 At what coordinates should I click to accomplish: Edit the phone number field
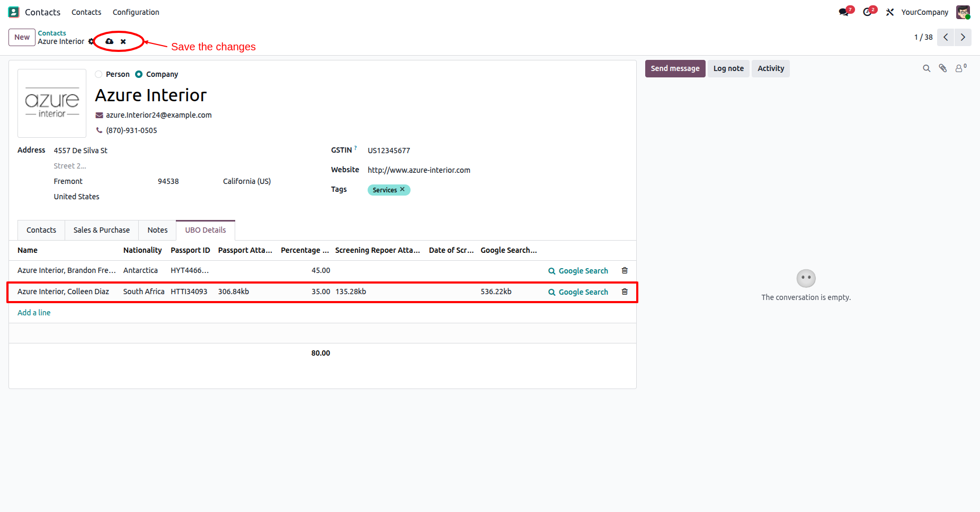pos(131,130)
